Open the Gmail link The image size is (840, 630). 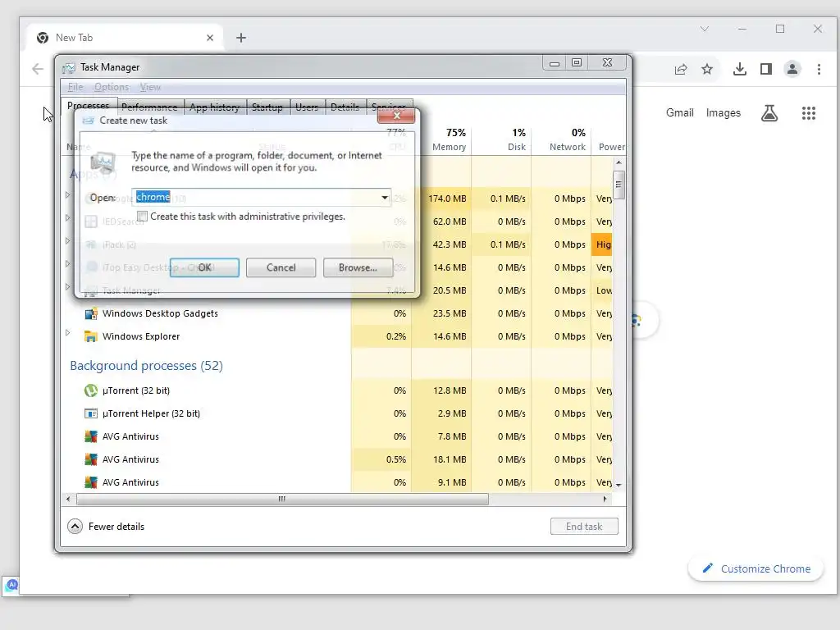[x=679, y=112]
